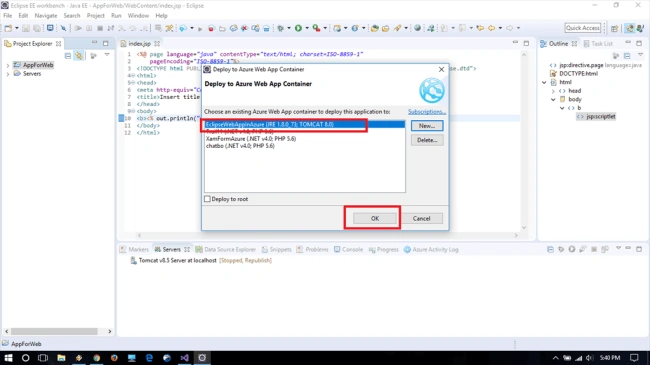Switch to the Markers tab

pos(134,249)
